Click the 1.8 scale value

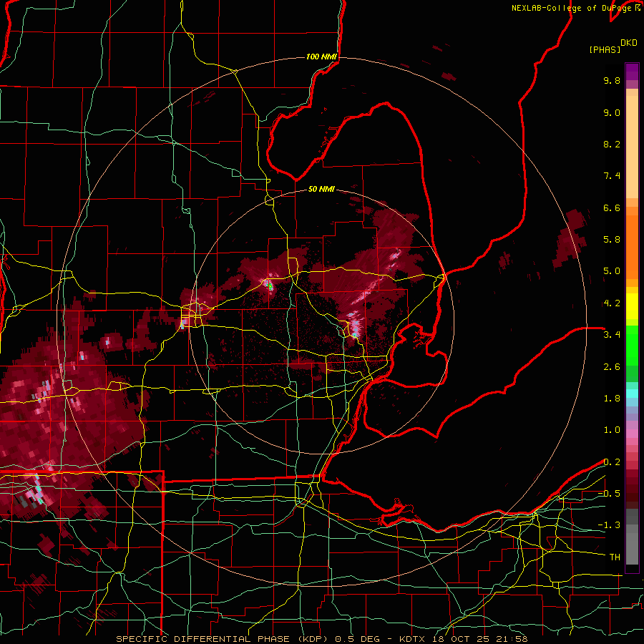612,399
